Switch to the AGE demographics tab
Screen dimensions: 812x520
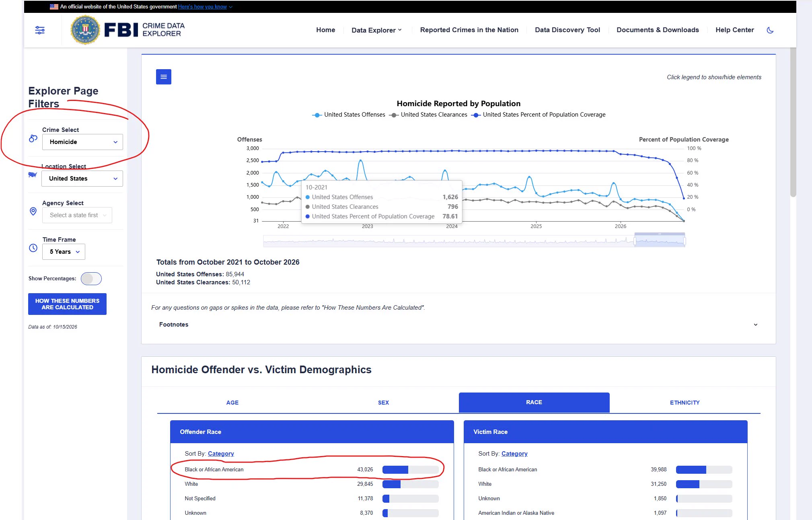(232, 403)
